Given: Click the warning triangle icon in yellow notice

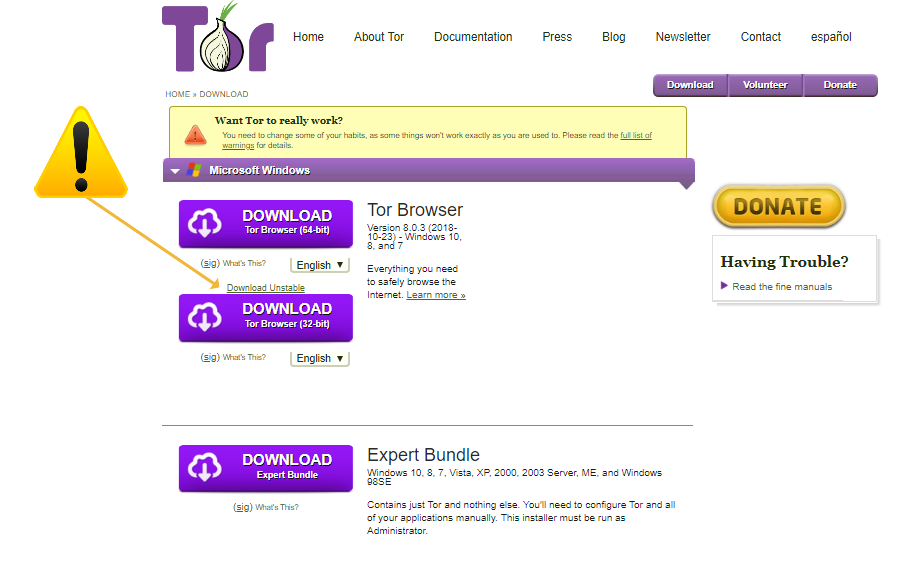Looking at the screenshot, I should [x=195, y=135].
